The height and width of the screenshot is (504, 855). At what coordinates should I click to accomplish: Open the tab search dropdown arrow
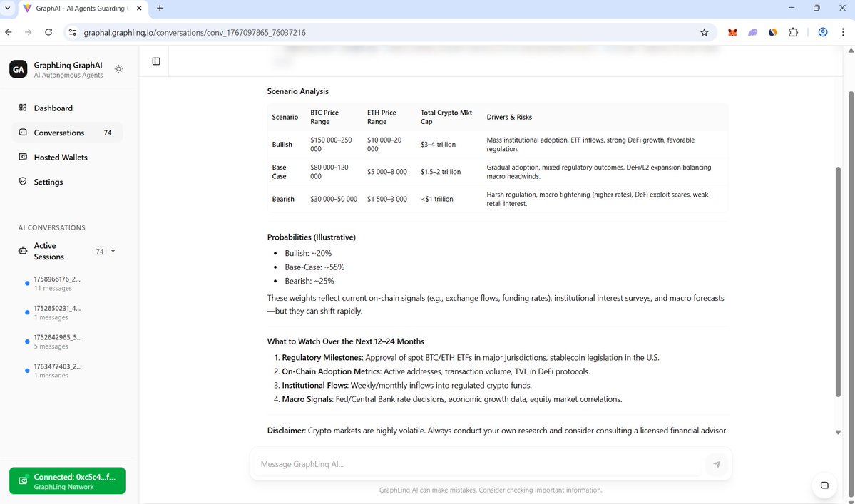pos(7,8)
